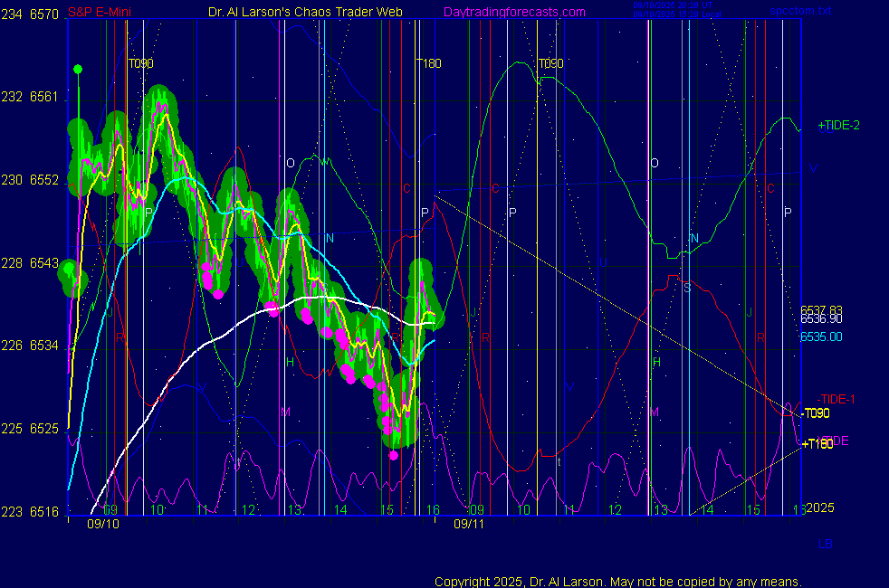Click the T180 marker at chart top
This screenshot has width=889, height=588.
[x=428, y=63]
